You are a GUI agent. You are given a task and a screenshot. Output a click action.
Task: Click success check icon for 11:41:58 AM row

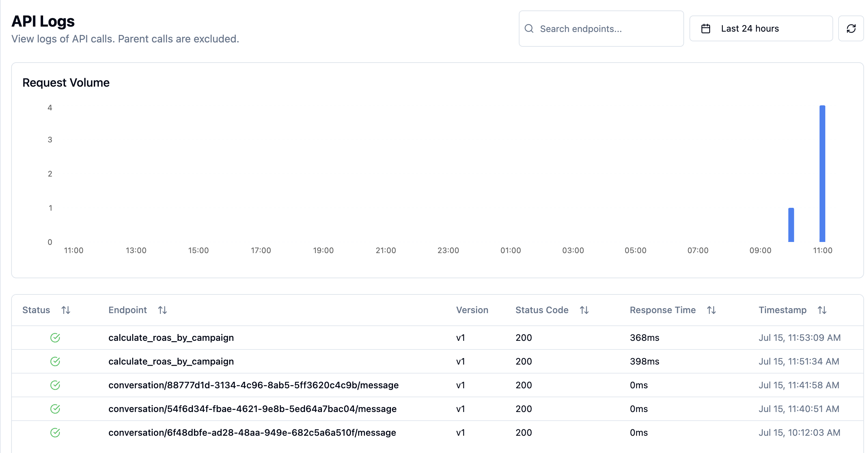pyautogui.click(x=55, y=385)
